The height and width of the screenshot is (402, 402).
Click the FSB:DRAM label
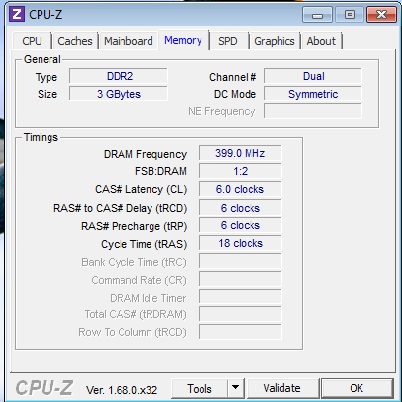(x=161, y=171)
